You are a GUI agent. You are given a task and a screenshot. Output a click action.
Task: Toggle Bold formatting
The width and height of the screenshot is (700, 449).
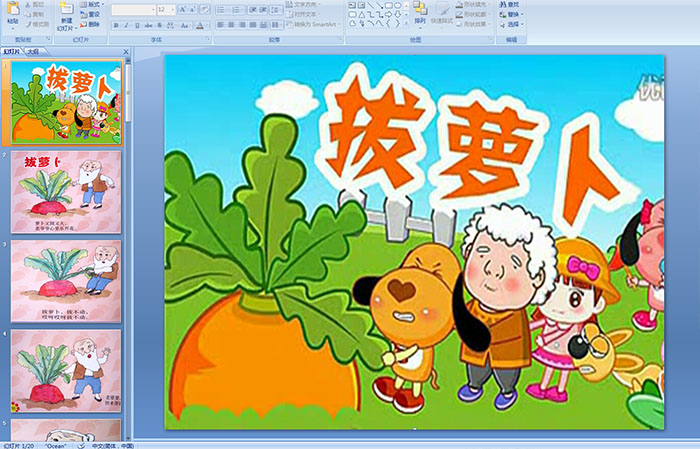tap(116, 25)
